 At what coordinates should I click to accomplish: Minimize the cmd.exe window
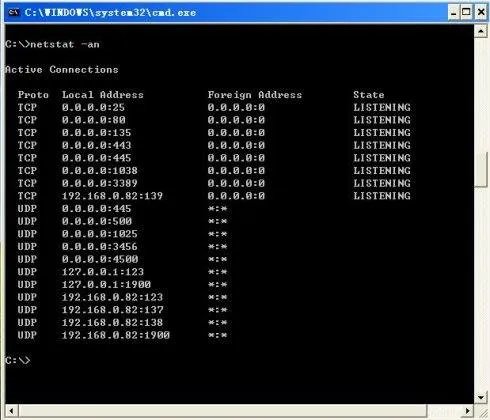(453, 13)
